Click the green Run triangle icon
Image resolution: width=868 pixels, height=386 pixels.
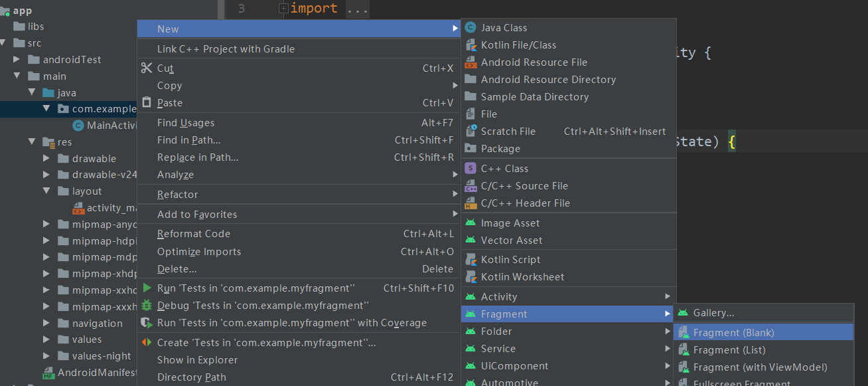[x=147, y=288]
